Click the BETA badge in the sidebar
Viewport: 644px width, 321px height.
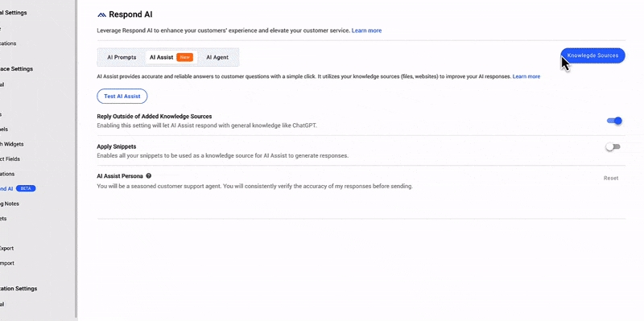pyautogui.click(x=26, y=189)
